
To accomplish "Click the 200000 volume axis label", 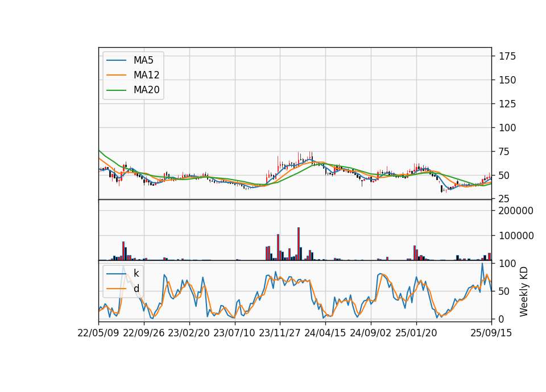I will tap(516, 211).
